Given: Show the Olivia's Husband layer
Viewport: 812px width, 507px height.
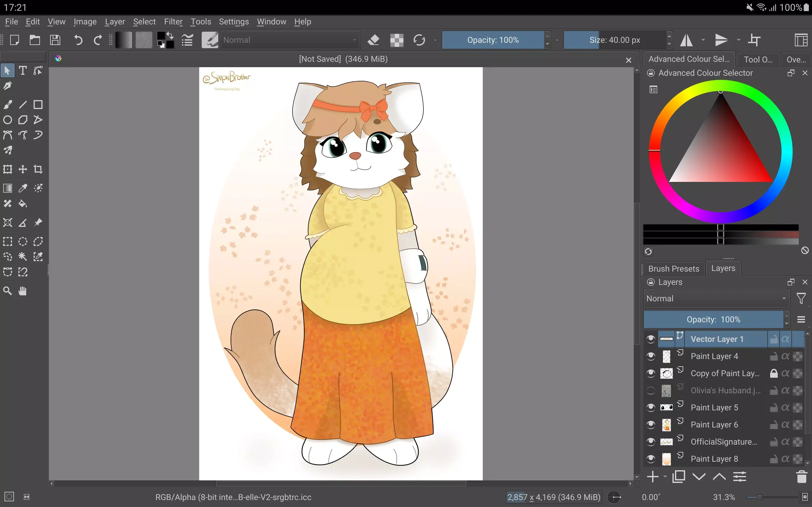Looking at the screenshot, I should point(651,390).
